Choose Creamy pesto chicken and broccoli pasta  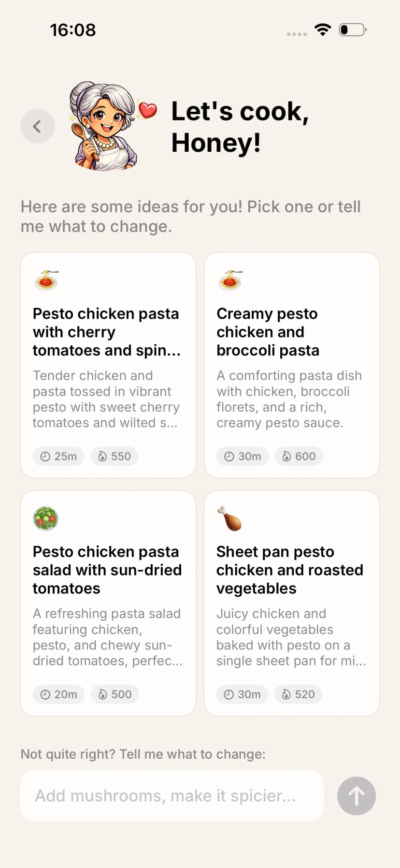click(268, 332)
